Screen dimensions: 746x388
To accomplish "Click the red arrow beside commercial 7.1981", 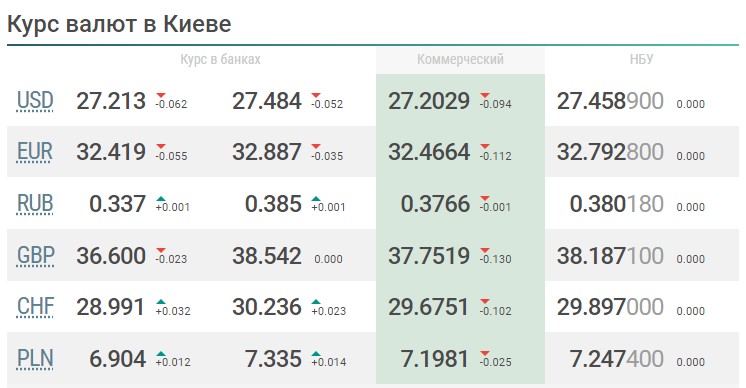I will pyautogui.click(x=485, y=353).
